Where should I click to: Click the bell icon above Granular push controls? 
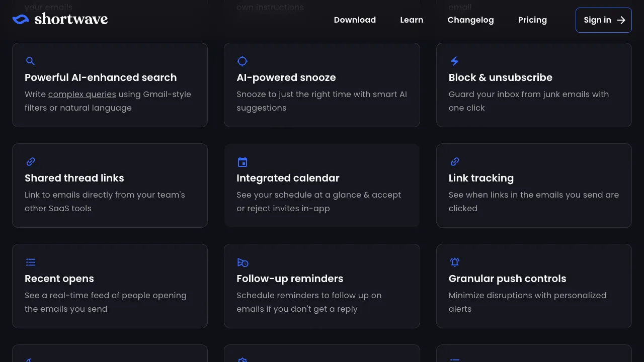(455, 262)
